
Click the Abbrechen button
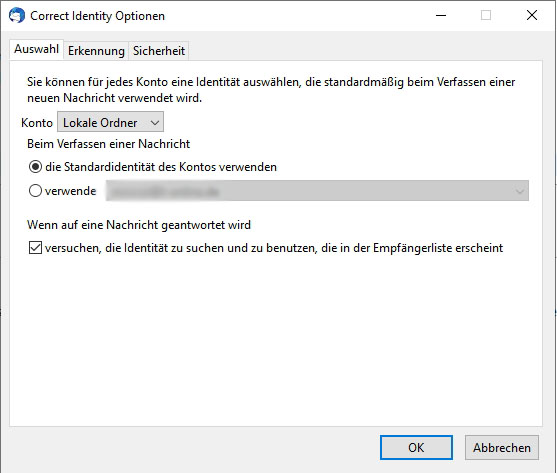click(502, 447)
